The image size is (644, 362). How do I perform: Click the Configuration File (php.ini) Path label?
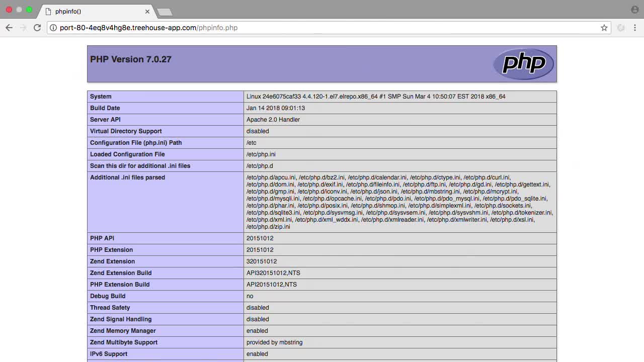click(136, 143)
